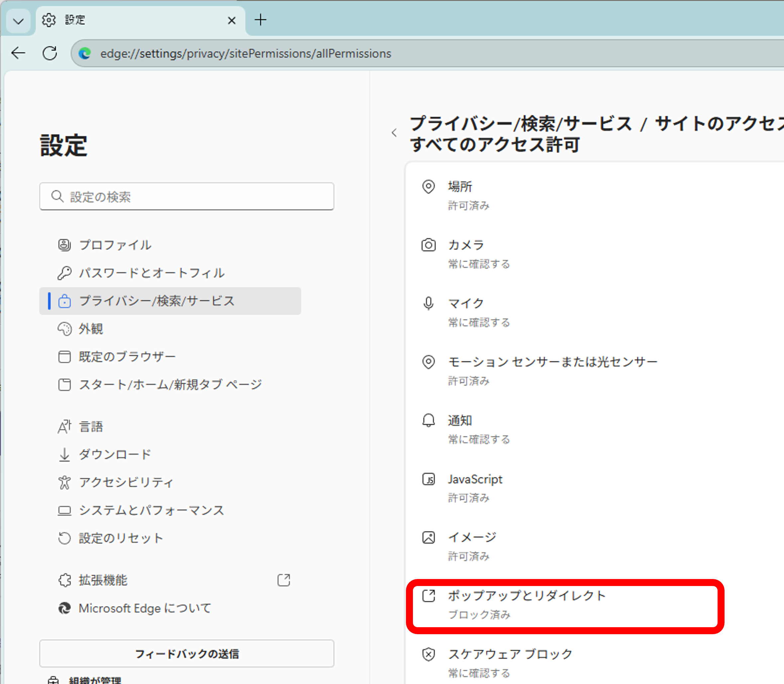Click the address bar URL
Viewport: 784px width, 684px height.
pos(245,53)
